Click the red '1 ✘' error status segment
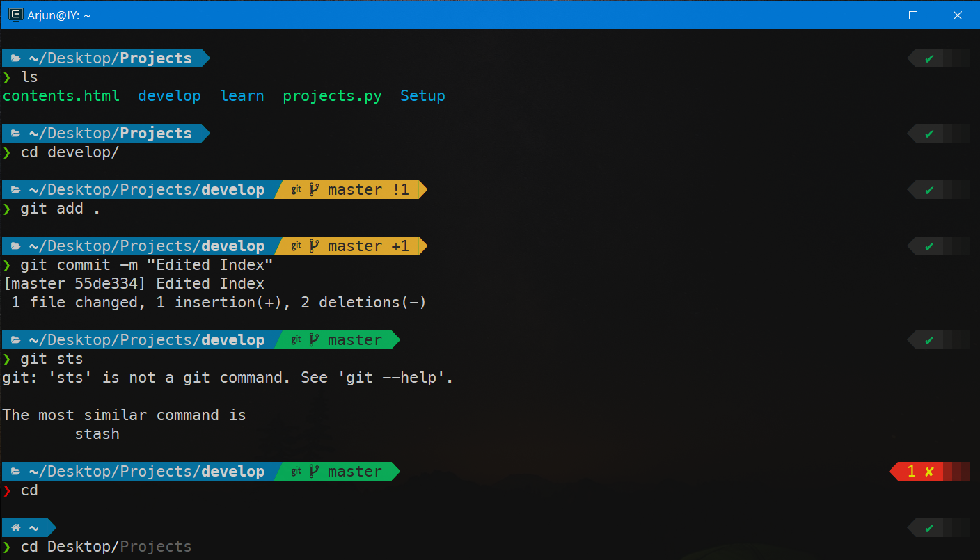 pyautogui.click(x=929, y=472)
